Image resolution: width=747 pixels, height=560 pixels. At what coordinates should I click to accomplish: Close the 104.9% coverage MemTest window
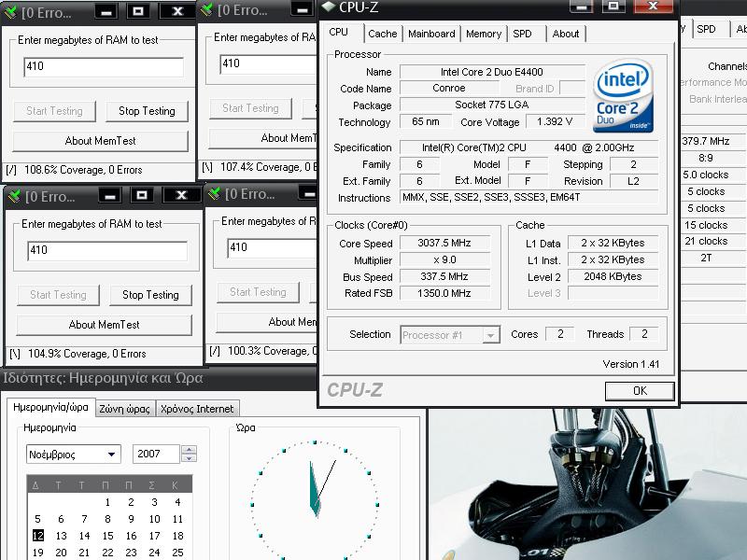click(181, 195)
